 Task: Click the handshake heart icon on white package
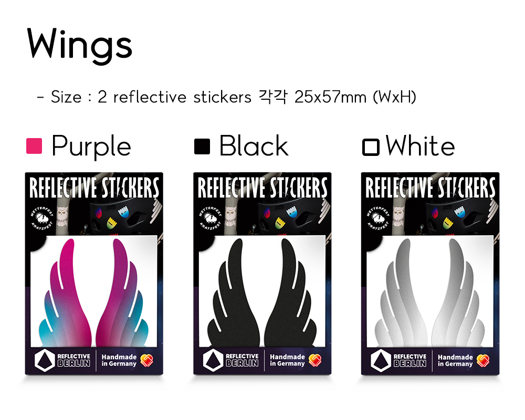tap(483, 360)
